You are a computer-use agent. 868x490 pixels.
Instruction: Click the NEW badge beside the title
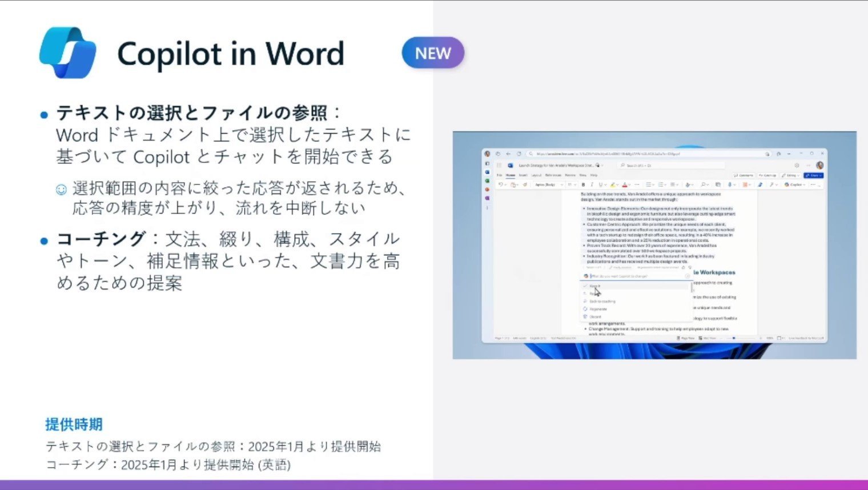433,53
